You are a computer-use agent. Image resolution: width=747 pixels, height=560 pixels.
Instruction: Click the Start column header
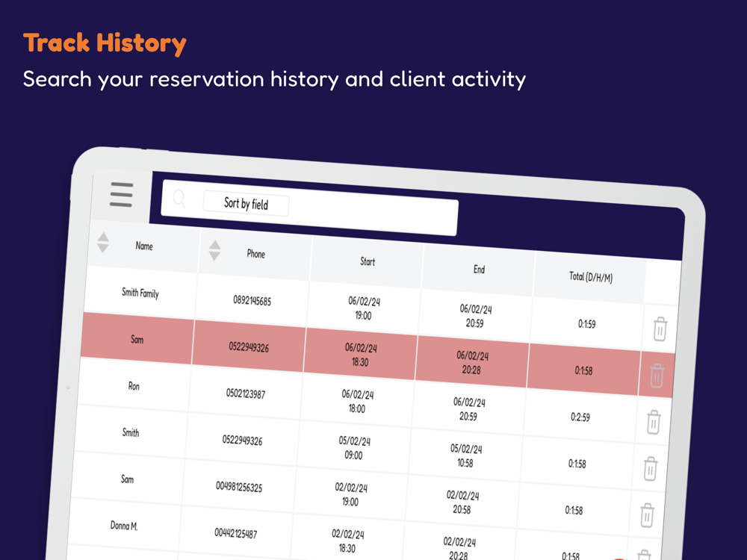pyautogui.click(x=368, y=261)
